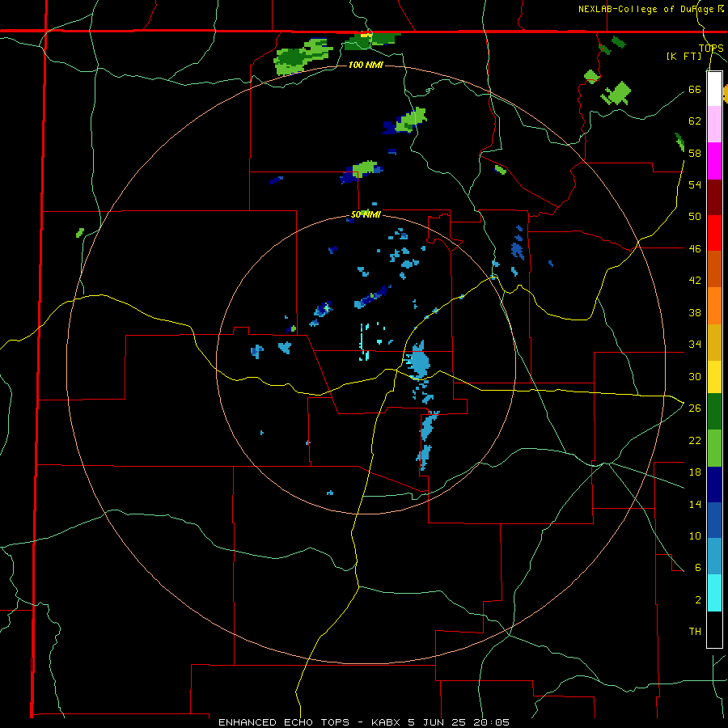The image size is (728, 728).
Task: Click the medium blue 14 K FT swatch
Action: tap(714, 520)
